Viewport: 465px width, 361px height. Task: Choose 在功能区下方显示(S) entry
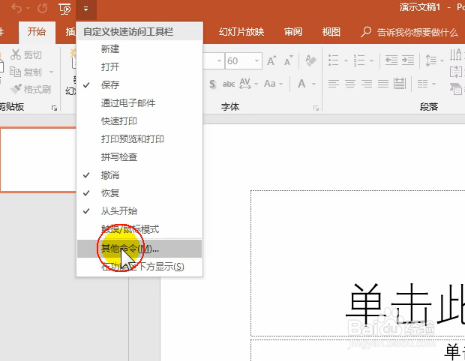click(x=139, y=267)
